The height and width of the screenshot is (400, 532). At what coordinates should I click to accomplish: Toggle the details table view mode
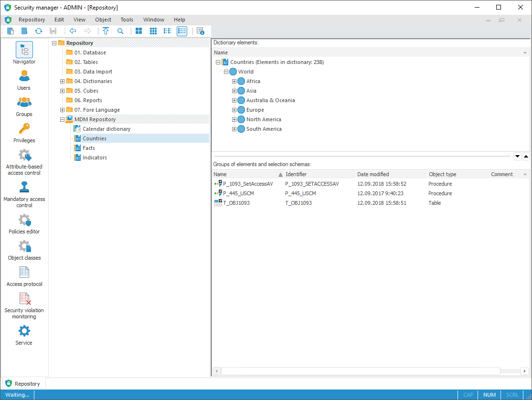182,31
